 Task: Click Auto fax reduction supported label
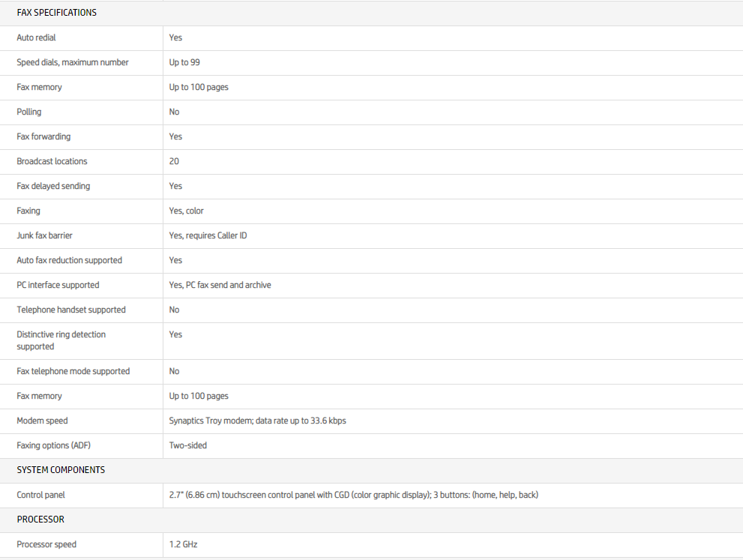69,260
